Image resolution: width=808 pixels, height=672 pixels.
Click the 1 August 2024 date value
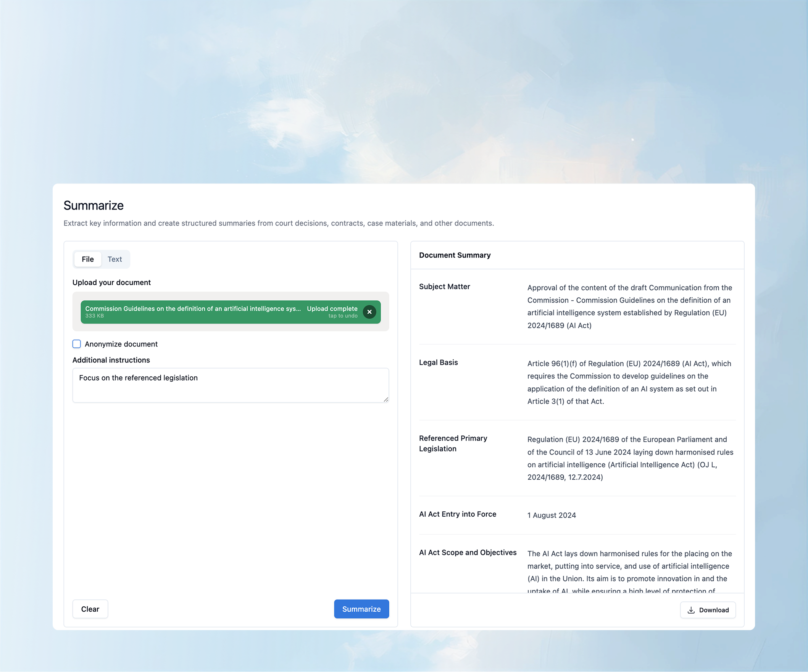pos(551,516)
